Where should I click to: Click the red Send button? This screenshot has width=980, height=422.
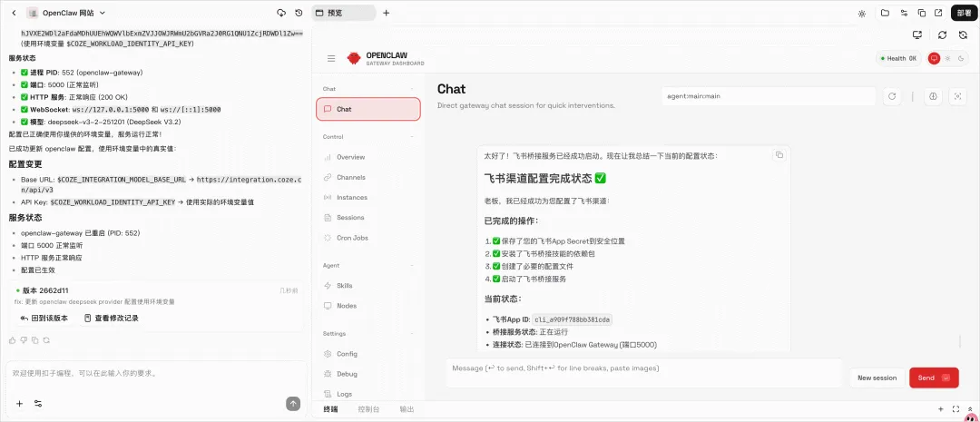(934, 378)
